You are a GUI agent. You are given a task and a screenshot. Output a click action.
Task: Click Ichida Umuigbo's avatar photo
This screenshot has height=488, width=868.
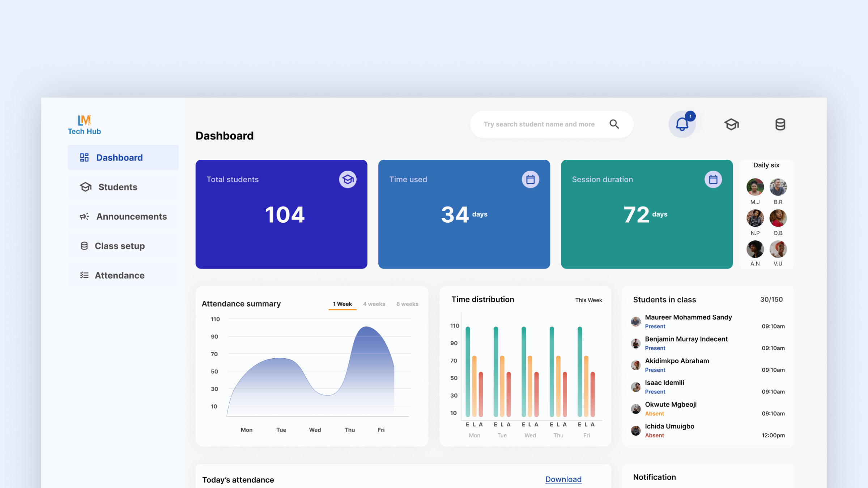(x=636, y=431)
